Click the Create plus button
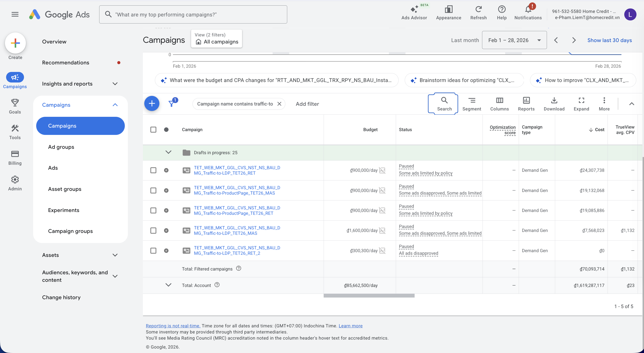The image size is (644, 353). coord(15,43)
